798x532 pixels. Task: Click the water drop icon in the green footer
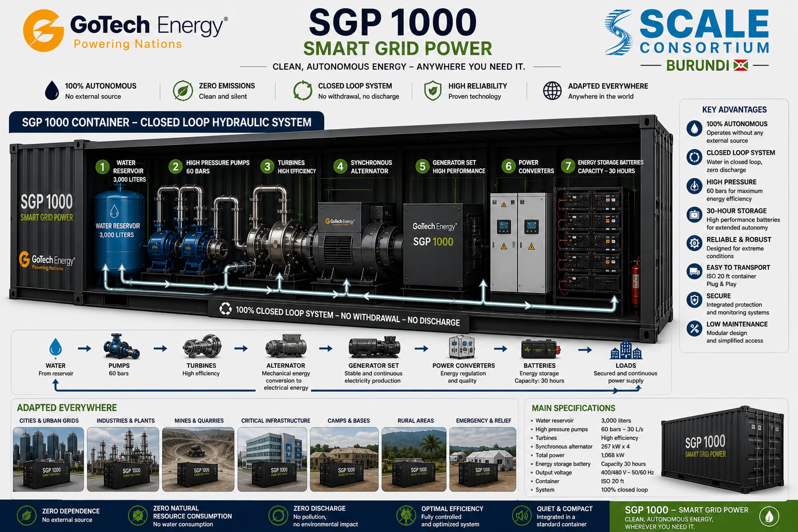coord(769,516)
